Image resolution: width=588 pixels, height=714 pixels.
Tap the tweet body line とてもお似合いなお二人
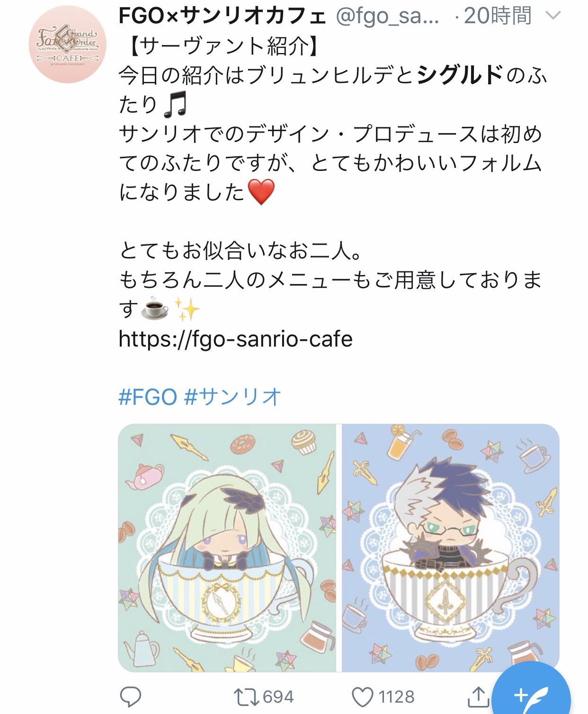coord(241,251)
